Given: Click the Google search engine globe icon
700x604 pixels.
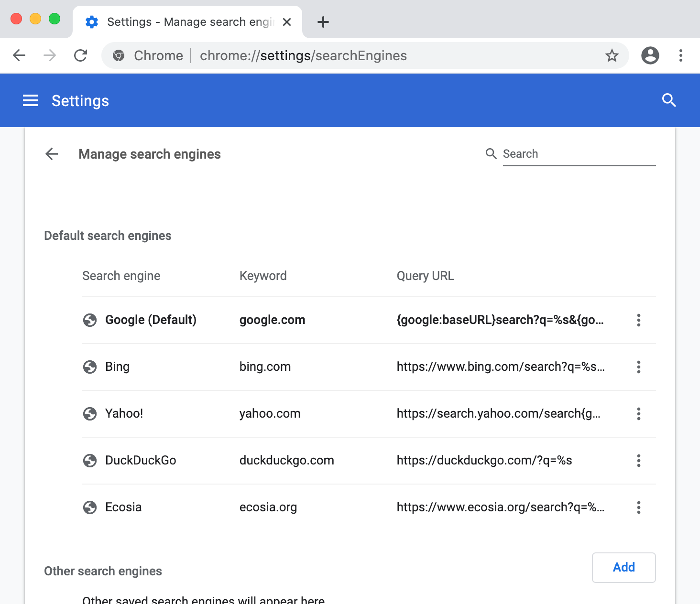Looking at the screenshot, I should (89, 320).
